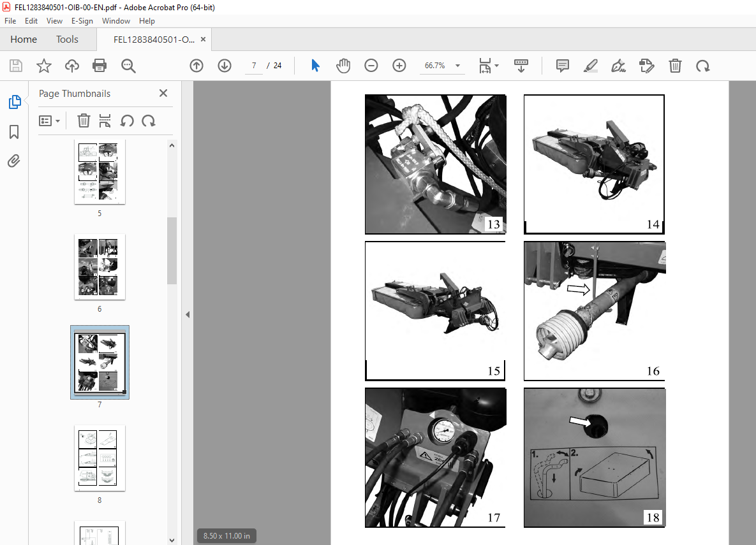This screenshot has height=545, width=756.
Task: Select page 6 thumbnail
Action: click(x=100, y=267)
